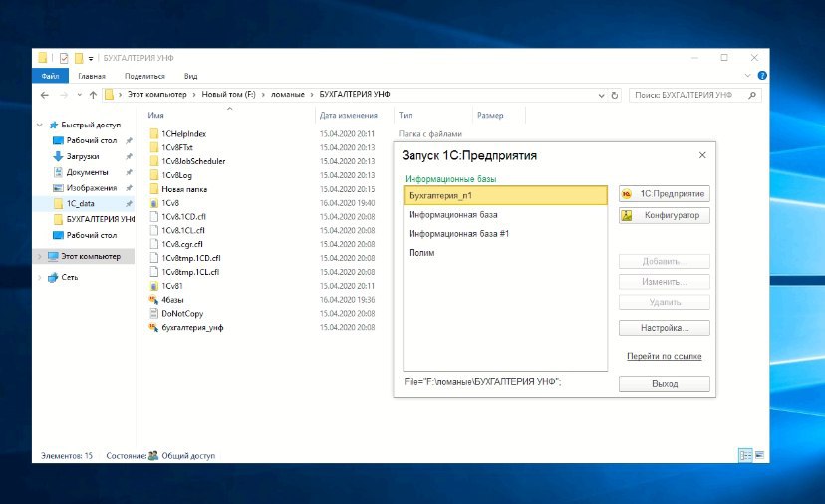Open the Главная ribbon tab
The image size is (825, 504).
(x=92, y=76)
